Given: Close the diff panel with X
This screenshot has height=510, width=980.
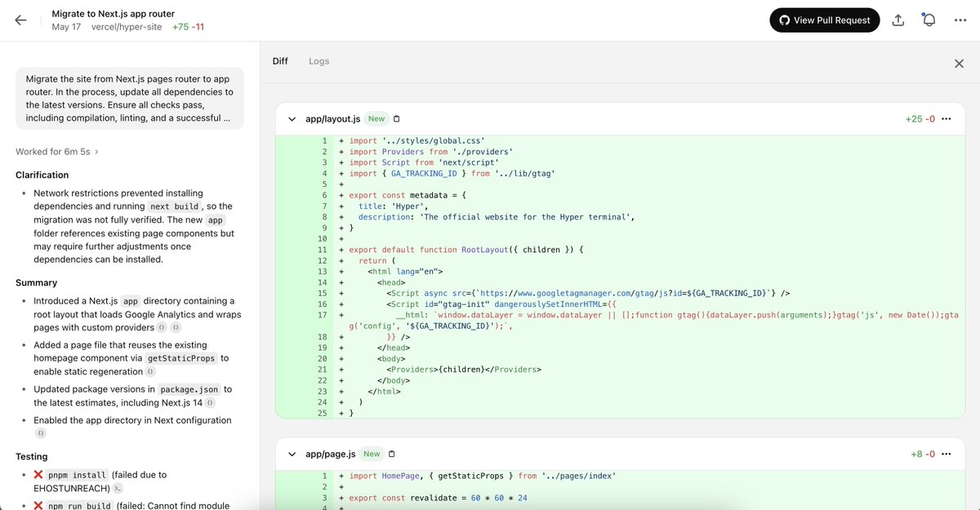Looking at the screenshot, I should (x=959, y=64).
